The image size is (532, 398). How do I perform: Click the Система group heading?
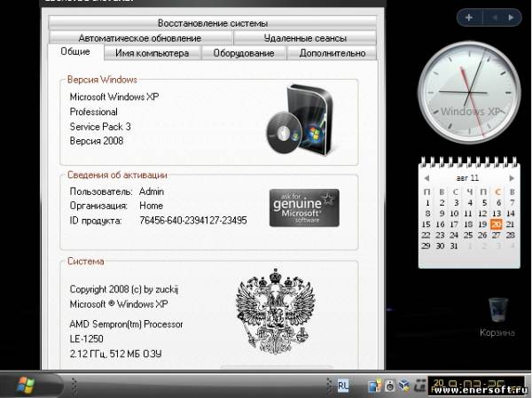(85, 261)
